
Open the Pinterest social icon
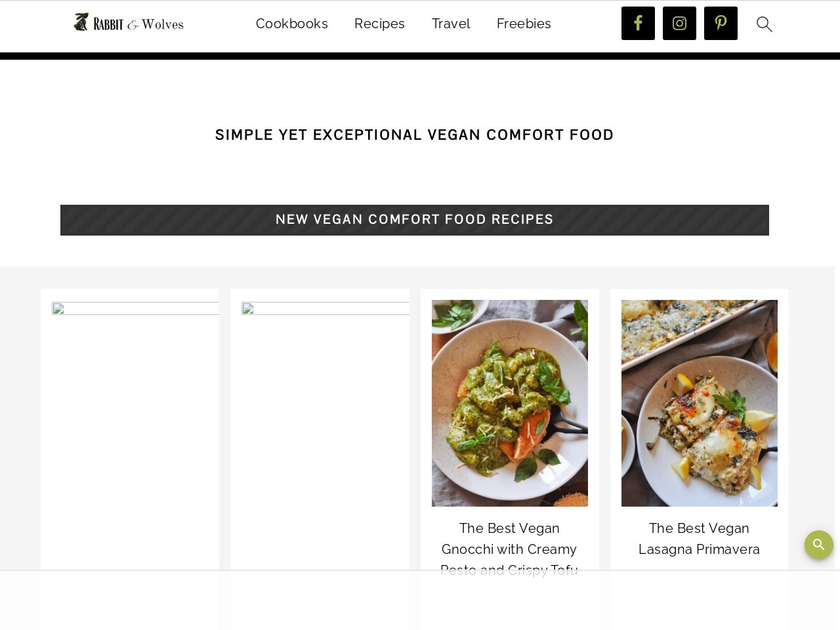pyautogui.click(x=721, y=24)
